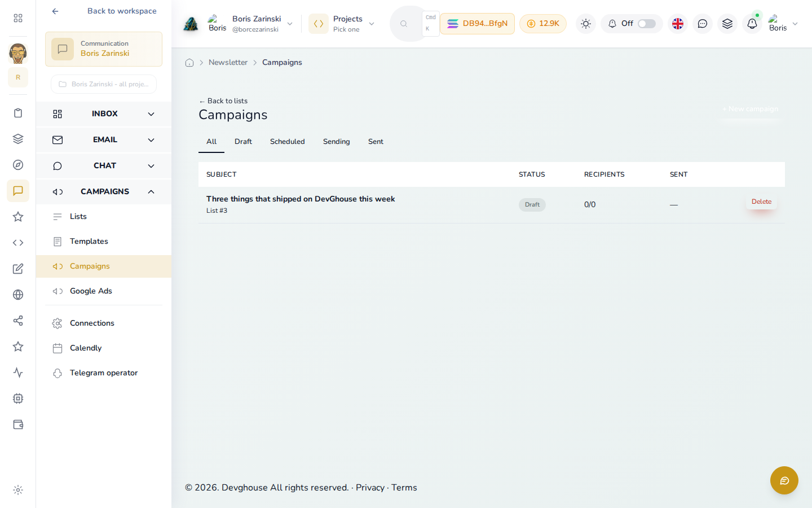Click Back to workspace link
The height and width of the screenshot is (508, 812).
point(104,11)
